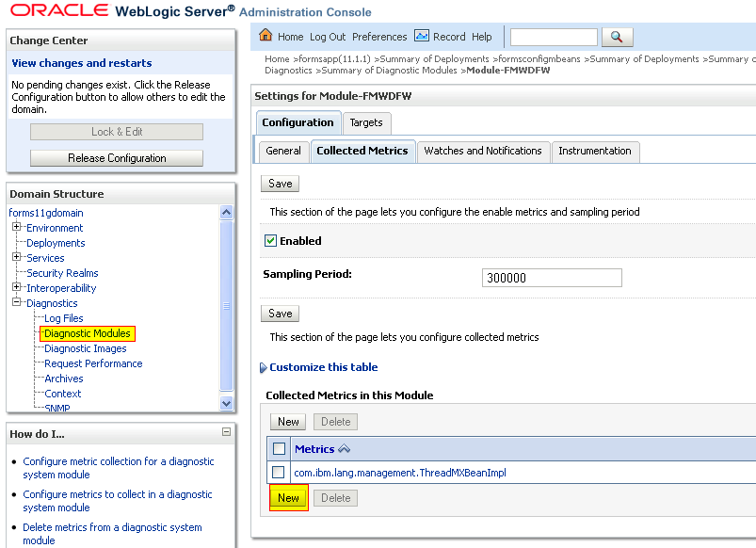Open Diagnostic Images tree item
756x548 pixels.
pyautogui.click(x=86, y=348)
